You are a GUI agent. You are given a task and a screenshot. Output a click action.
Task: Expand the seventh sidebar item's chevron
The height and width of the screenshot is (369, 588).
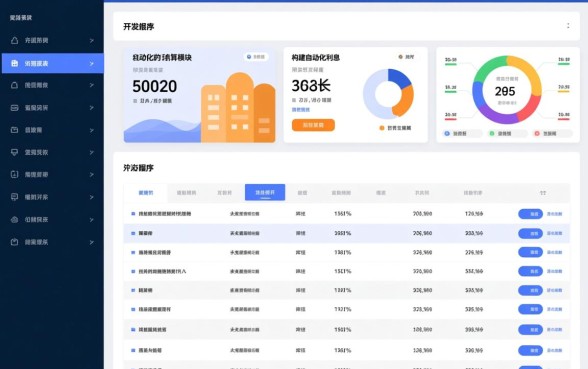tap(92, 175)
